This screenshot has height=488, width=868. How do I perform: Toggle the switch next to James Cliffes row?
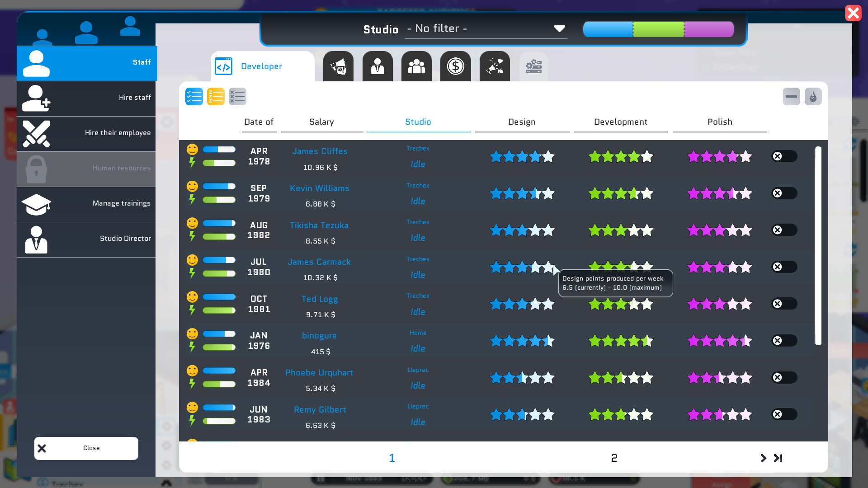point(784,156)
